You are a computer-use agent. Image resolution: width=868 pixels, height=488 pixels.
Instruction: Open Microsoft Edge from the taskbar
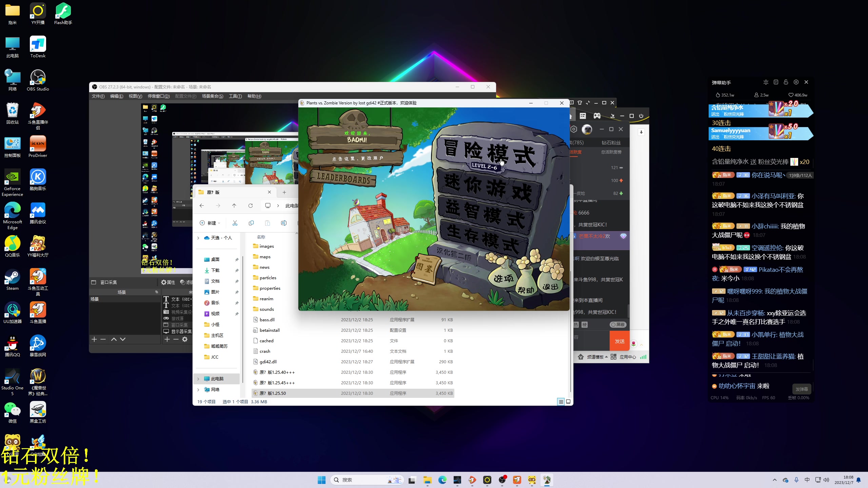[x=442, y=480]
